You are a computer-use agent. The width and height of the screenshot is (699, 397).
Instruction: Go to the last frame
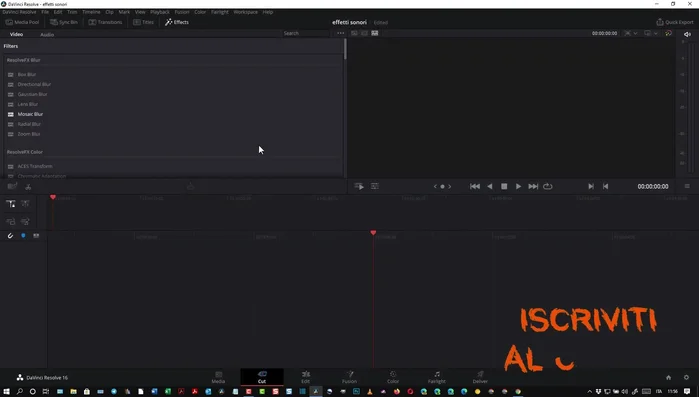533,186
